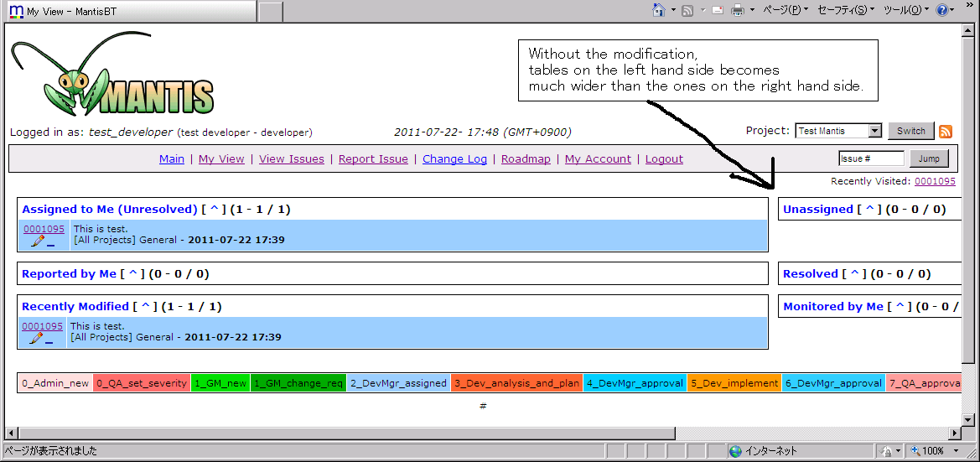Click the orange RSS feed icon beside Switch
Viewport: 980px width, 462px height.
tap(946, 132)
